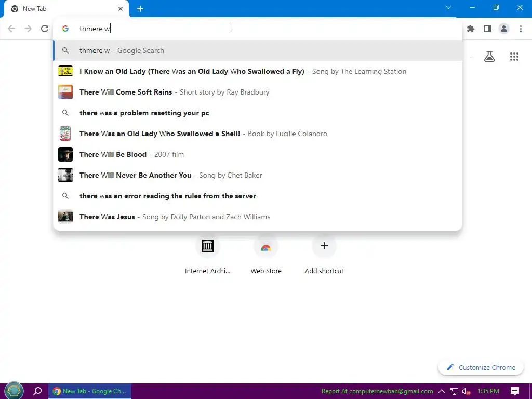Click the Internet Archive shortcut icon

(x=208, y=246)
